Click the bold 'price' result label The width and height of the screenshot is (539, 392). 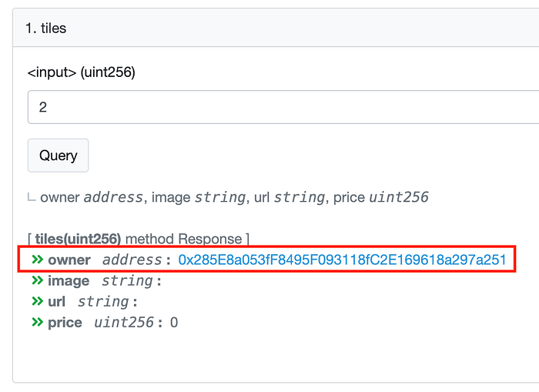(x=65, y=323)
